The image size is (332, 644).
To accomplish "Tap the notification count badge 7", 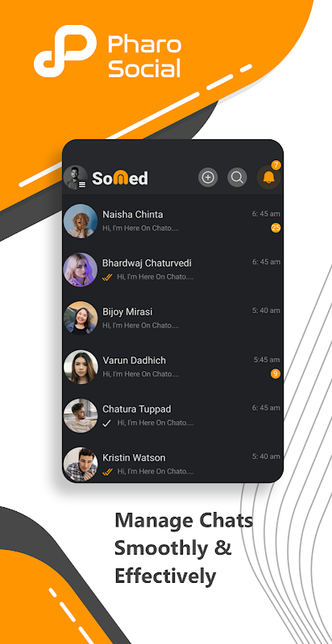I will tap(276, 165).
